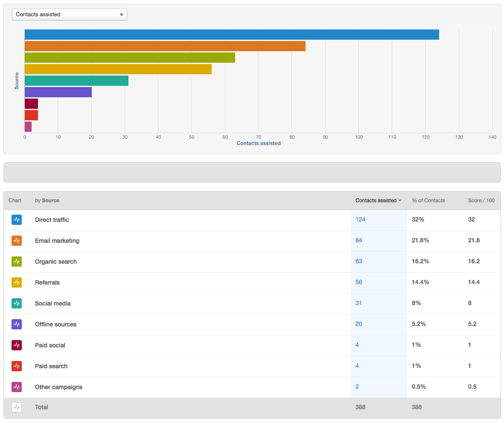Image resolution: width=504 pixels, height=422 pixels.
Task: Open the 2 contacts link for Other campaigns
Action: (x=357, y=387)
